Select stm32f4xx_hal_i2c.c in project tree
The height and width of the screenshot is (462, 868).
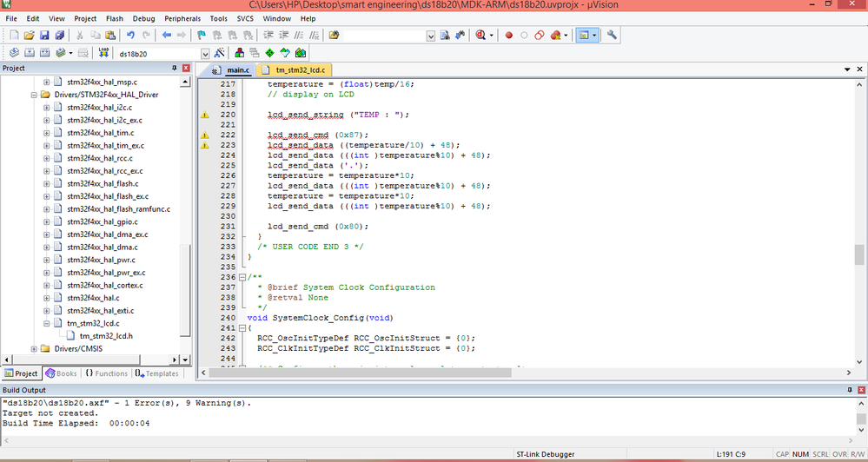point(100,108)
